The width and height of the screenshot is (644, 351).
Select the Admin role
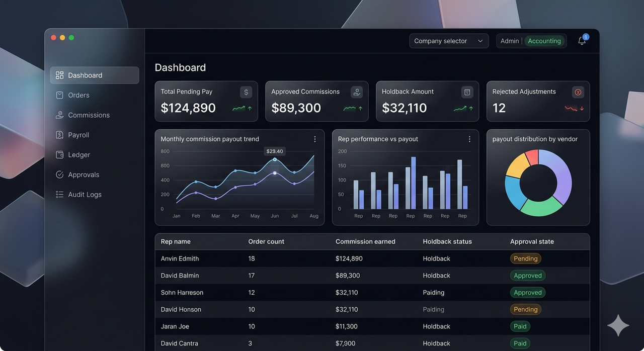click(510, 41)
